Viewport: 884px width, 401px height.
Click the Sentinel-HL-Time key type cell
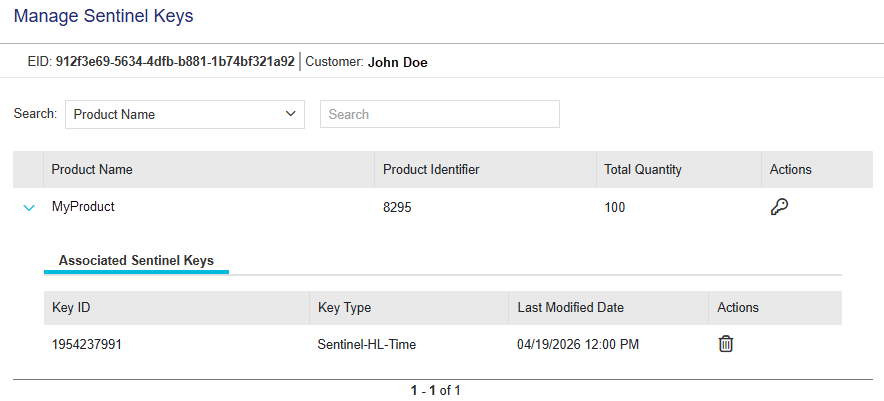(367, 345)
